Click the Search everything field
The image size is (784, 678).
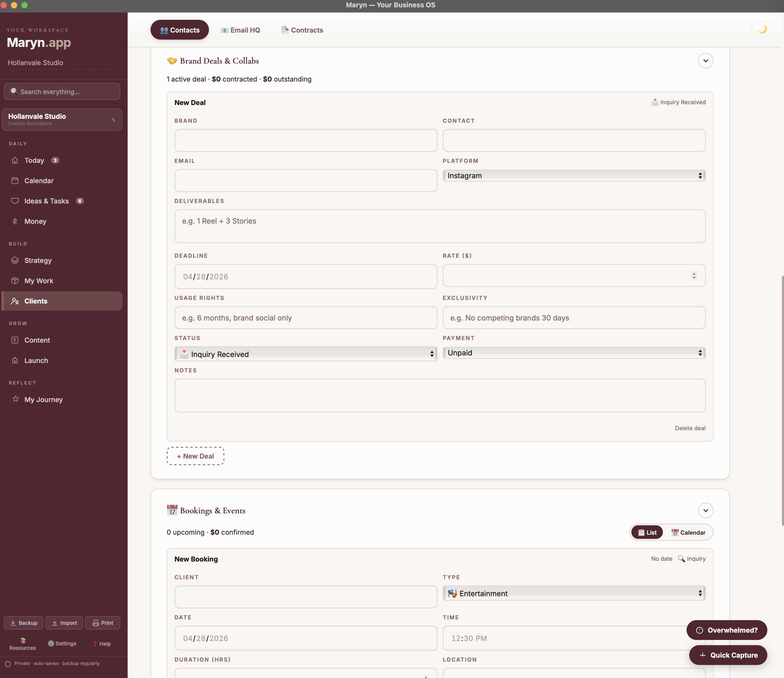point(62,91)
